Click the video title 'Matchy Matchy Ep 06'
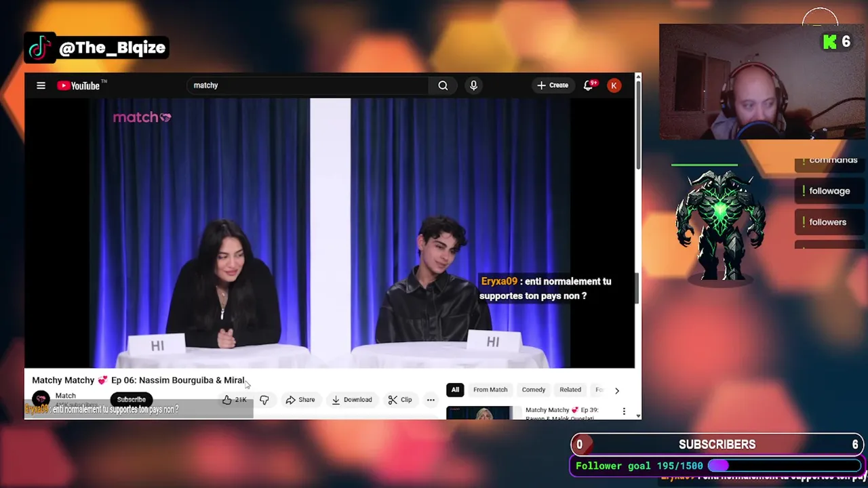Viewport: 868px width, 488px height. [x=138, y=380]
